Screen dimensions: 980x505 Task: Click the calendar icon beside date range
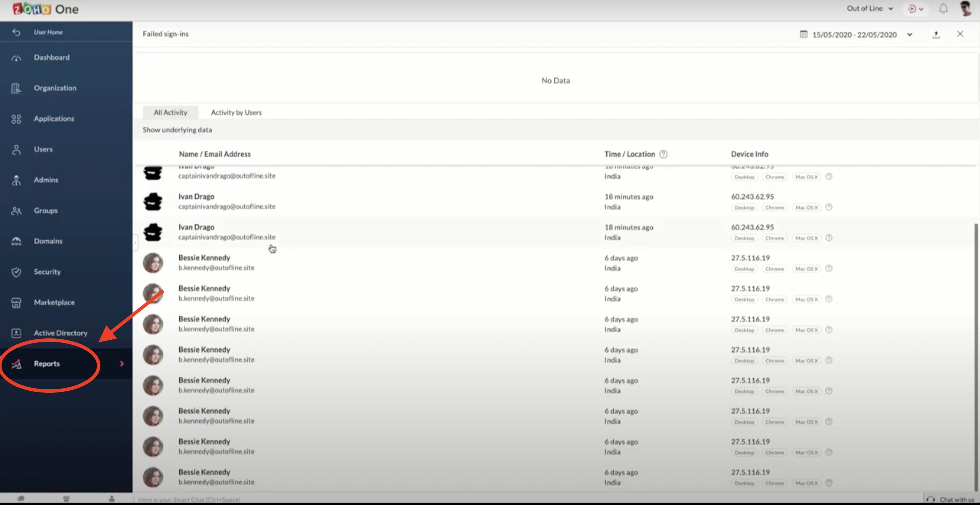point(803,34)
